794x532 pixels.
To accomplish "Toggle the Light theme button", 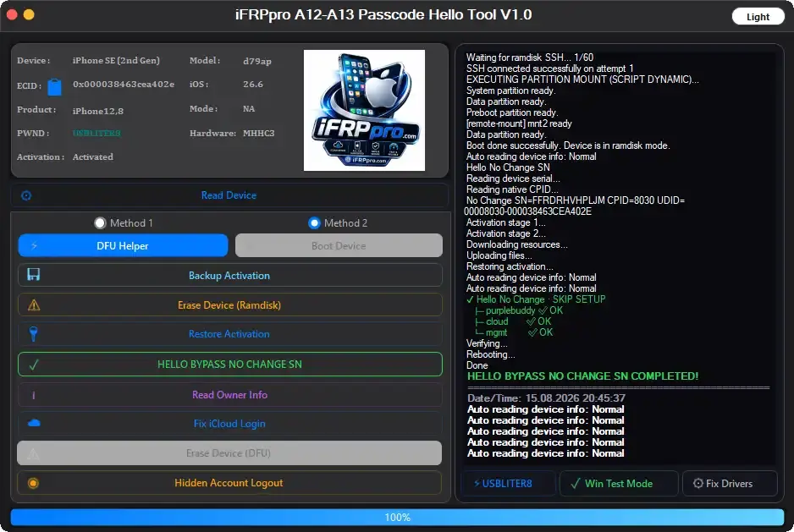I will pyautogui.click(x=758, y=17).
